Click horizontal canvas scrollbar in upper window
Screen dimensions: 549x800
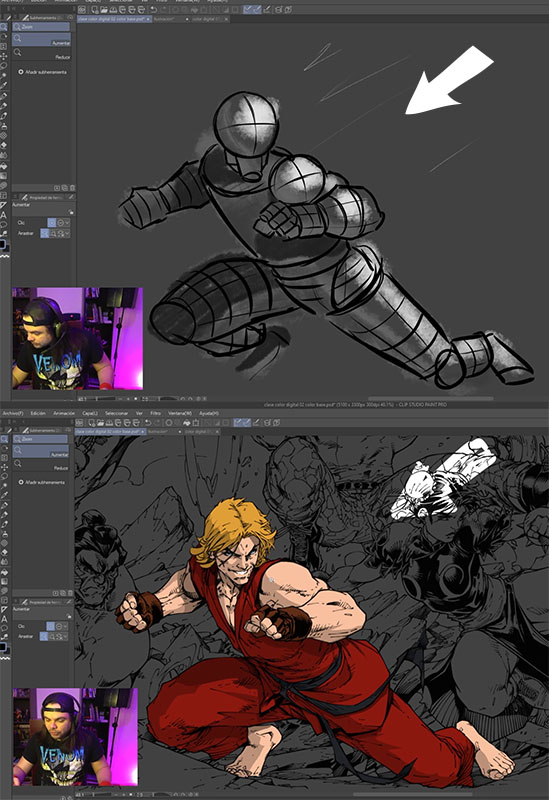click(x=430, y=398)
